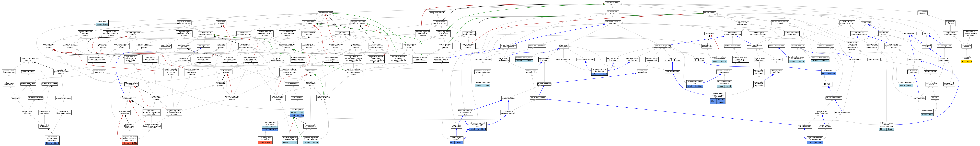
Task: Select the sexual reproduction node
Action: [x=909, y=33]
